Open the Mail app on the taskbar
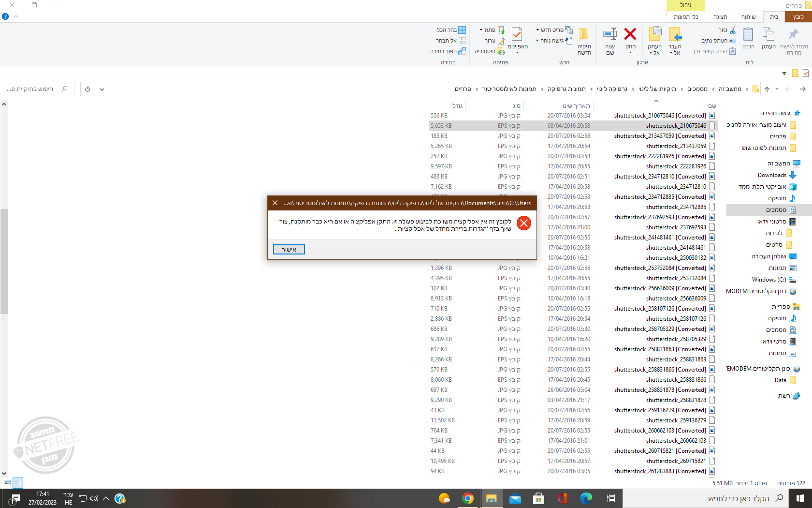Image resolution: width=812 pixels, height=508 pixels. (x=515, y=498)
